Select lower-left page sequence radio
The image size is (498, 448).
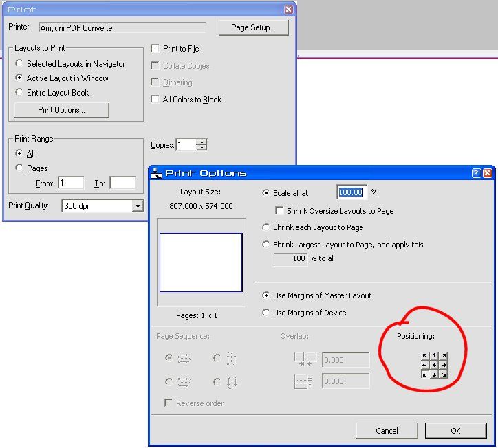[x=169, y=381]
